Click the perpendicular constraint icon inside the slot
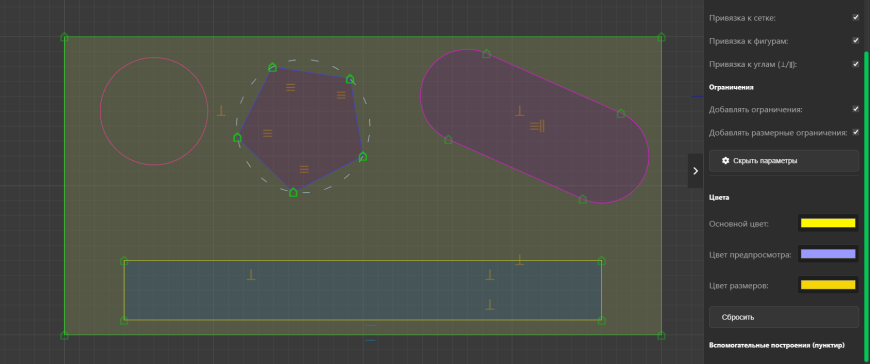Image resolution: width=870 pixels, height=364 pixels. click(519, 111)
